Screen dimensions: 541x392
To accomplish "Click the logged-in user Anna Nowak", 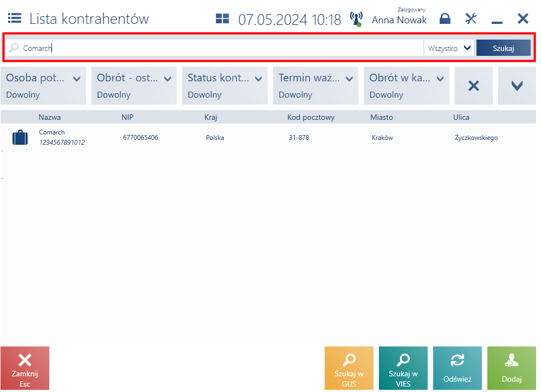I will (x=399, y=20).
